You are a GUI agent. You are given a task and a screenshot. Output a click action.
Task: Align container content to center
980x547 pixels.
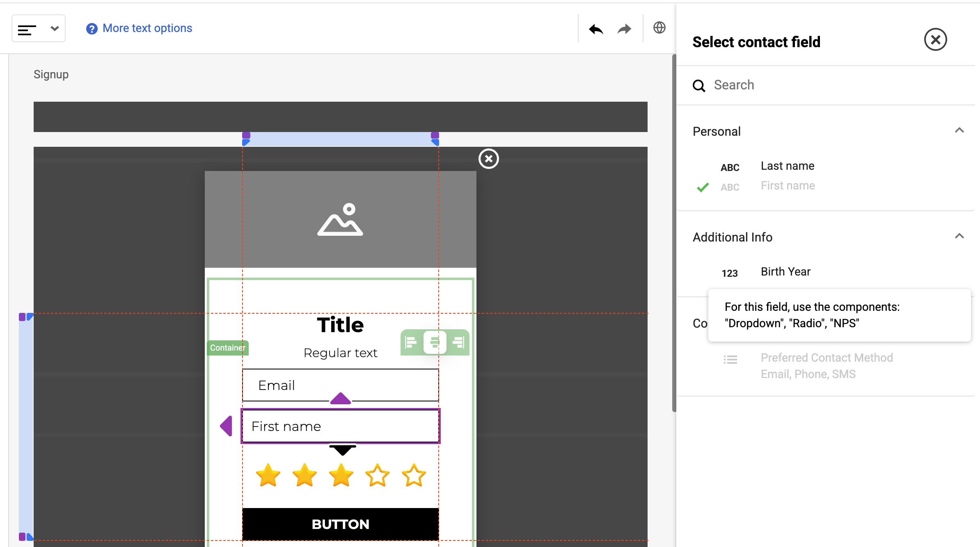(435, 342)
